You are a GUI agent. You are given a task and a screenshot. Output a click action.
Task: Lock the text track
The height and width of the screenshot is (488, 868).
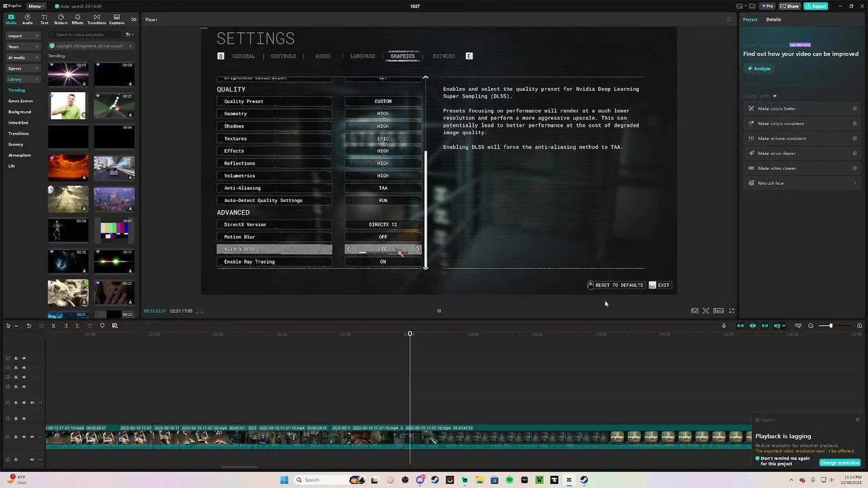click(x=16, y=358)
